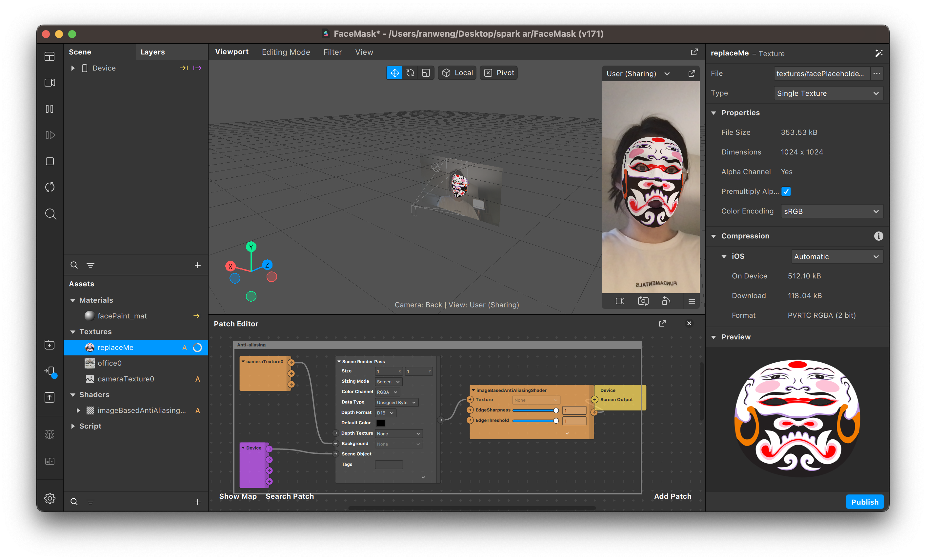Click the restart loop icon in left sidebar
This screenshot has height=560, width=926.
coord(50,187)
